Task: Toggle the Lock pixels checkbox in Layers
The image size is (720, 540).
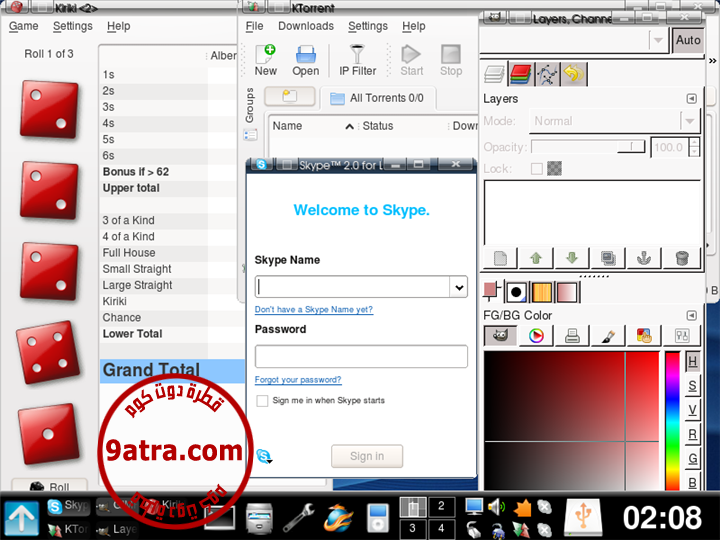Action: click(x=536, y=169)
